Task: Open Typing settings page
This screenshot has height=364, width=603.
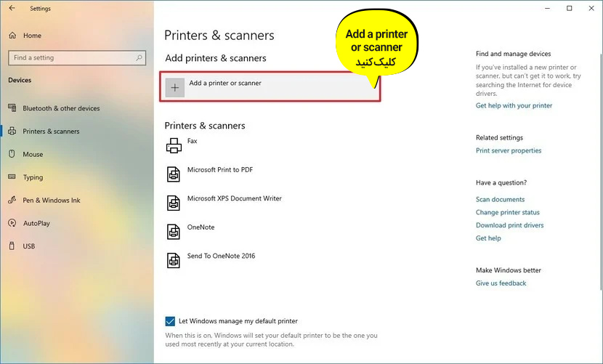Action: pos(33,177)
